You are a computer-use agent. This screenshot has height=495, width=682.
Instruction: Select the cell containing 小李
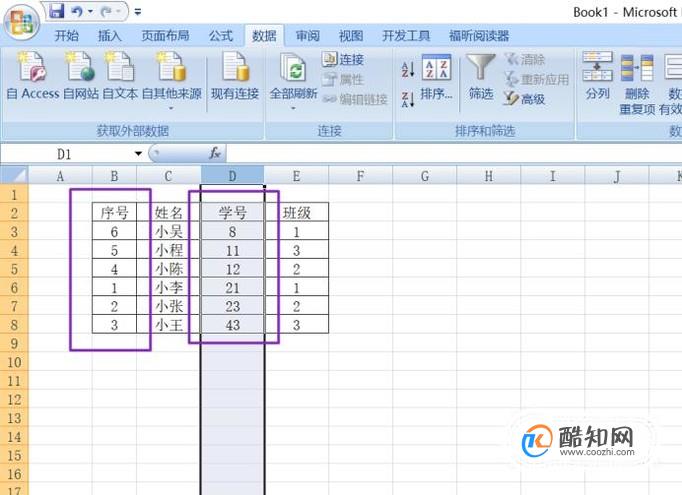(169, 288)
